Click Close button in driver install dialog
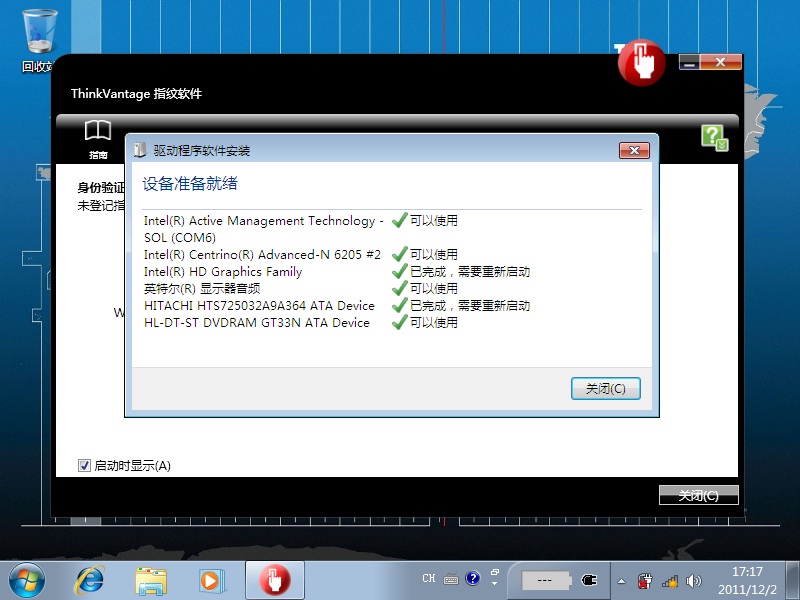800x600 pixels. coord(605,389)
